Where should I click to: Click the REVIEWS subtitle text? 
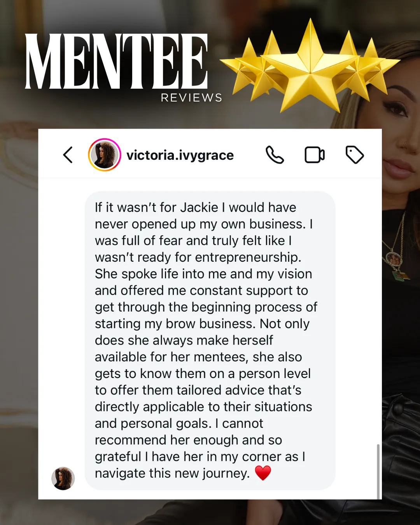[x=192, y=98]
